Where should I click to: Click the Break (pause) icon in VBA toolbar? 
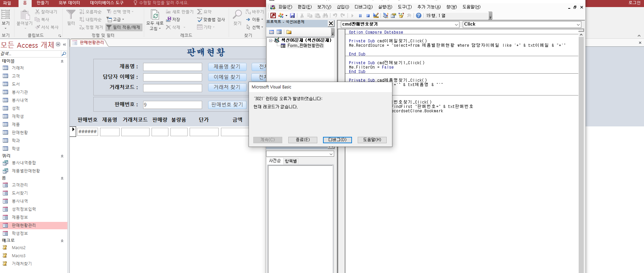(360, 15)
